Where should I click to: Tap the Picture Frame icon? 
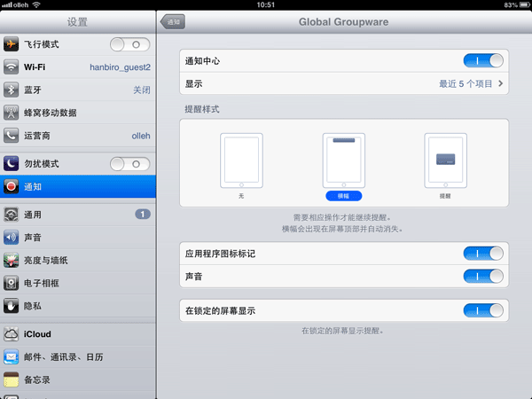click(x=12, y=284)
